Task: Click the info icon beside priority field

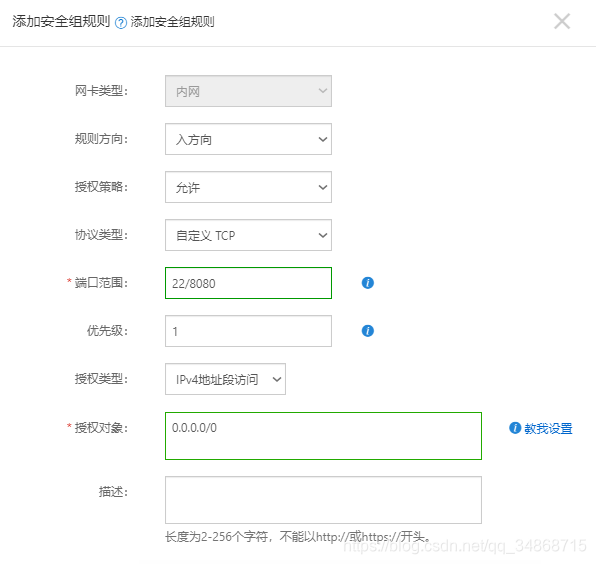Action: [368, 331]
